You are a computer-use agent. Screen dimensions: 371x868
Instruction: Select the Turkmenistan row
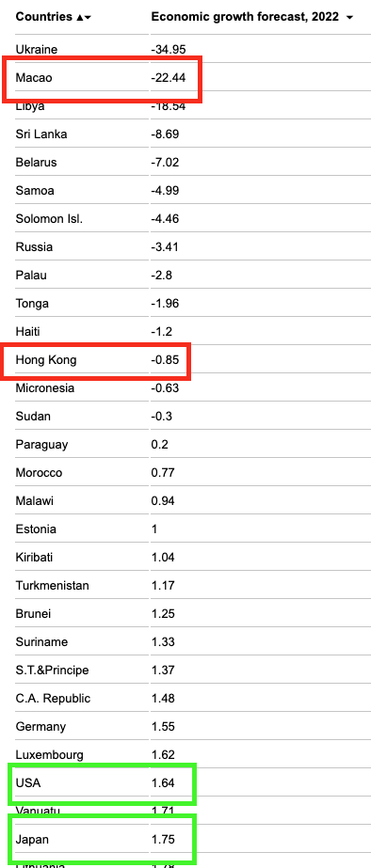[193, 586]
